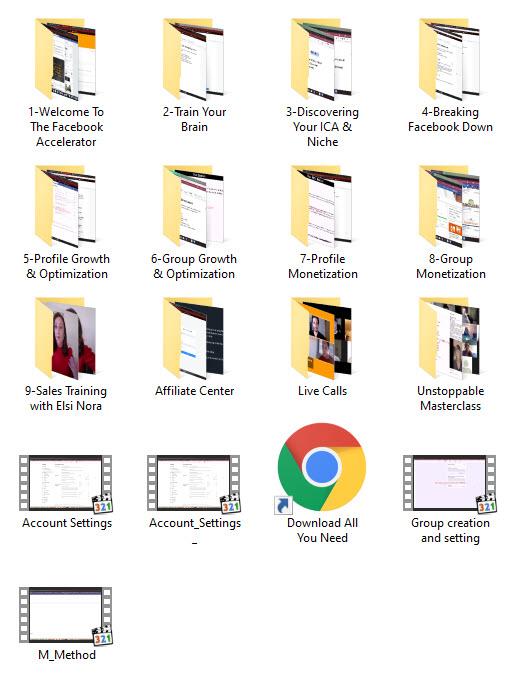
Task: Click the Unstoppable Masterclass folder
Action: pyautogui.click(x=450, y=338)
